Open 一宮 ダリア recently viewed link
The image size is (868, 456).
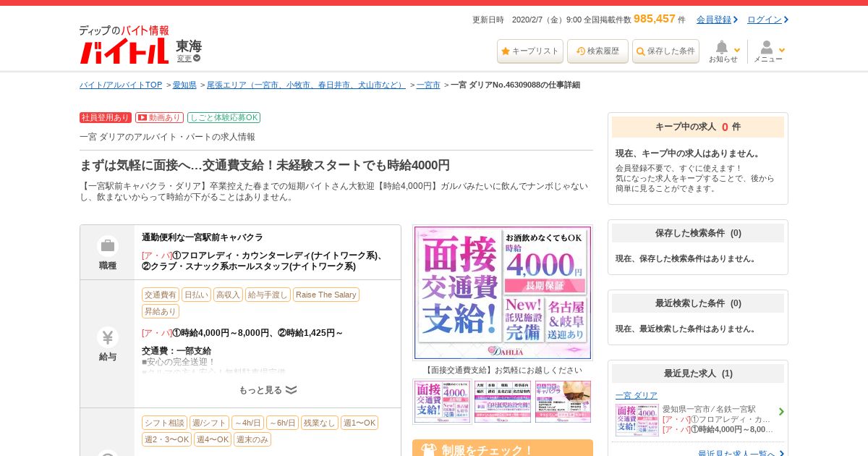click(637, 395)
